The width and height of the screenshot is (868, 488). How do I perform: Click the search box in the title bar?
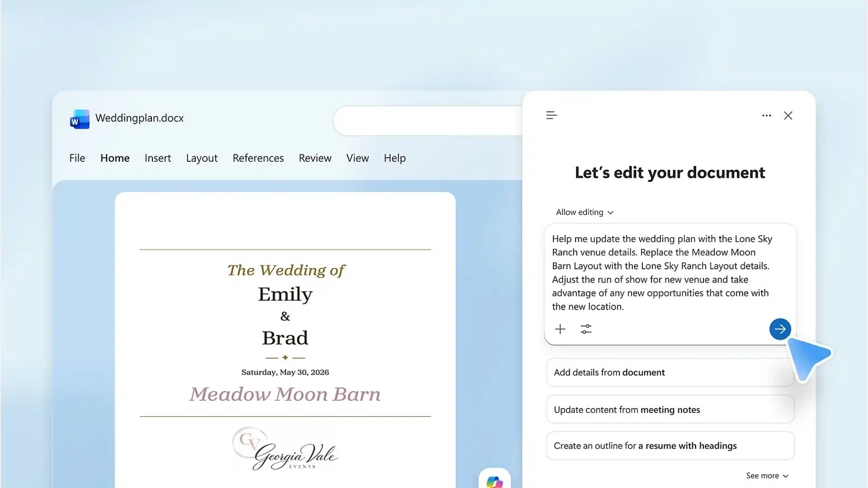[x=428, y=121]
